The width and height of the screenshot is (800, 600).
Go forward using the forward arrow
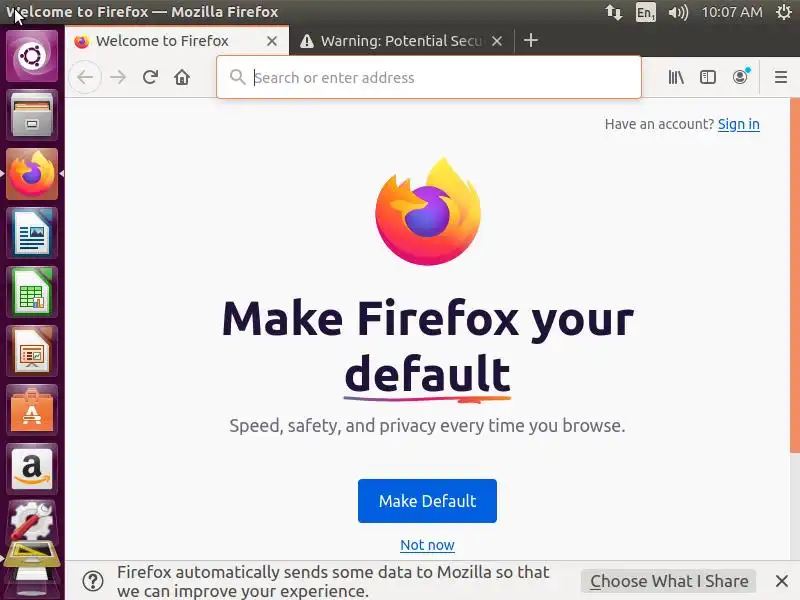click(118, 78)
